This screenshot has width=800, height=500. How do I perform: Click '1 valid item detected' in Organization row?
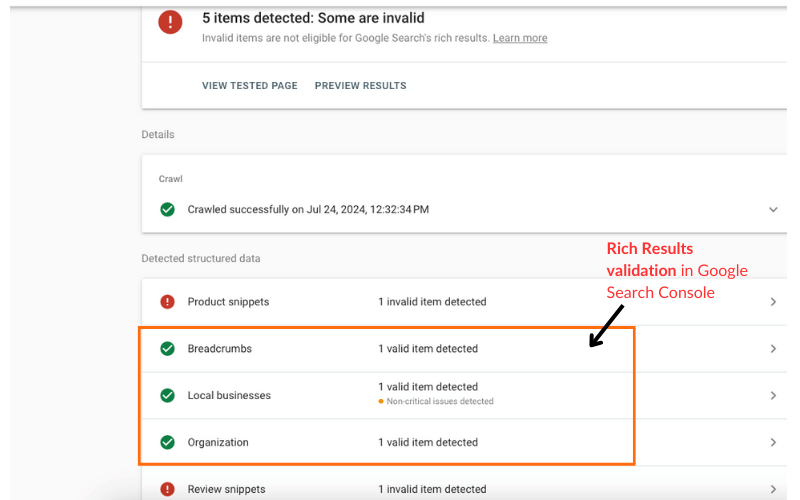click(x=428, y=442)
